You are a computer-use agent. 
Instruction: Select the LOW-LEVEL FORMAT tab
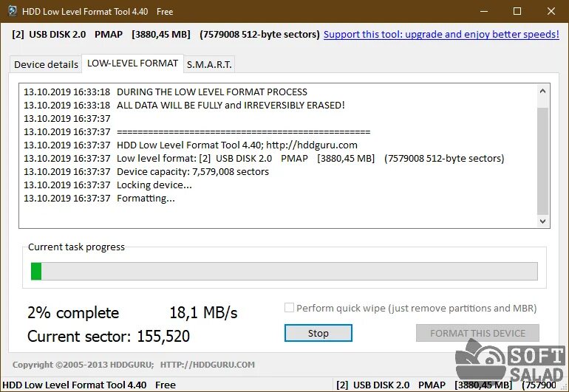tap(132, 63)
